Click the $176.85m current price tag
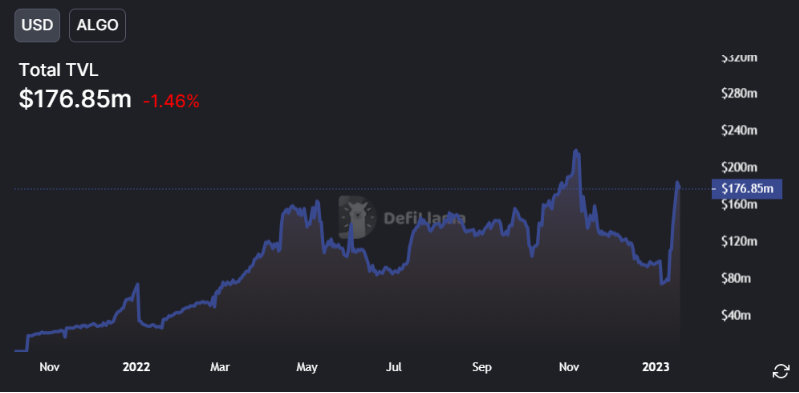 (x=747, y=189)
